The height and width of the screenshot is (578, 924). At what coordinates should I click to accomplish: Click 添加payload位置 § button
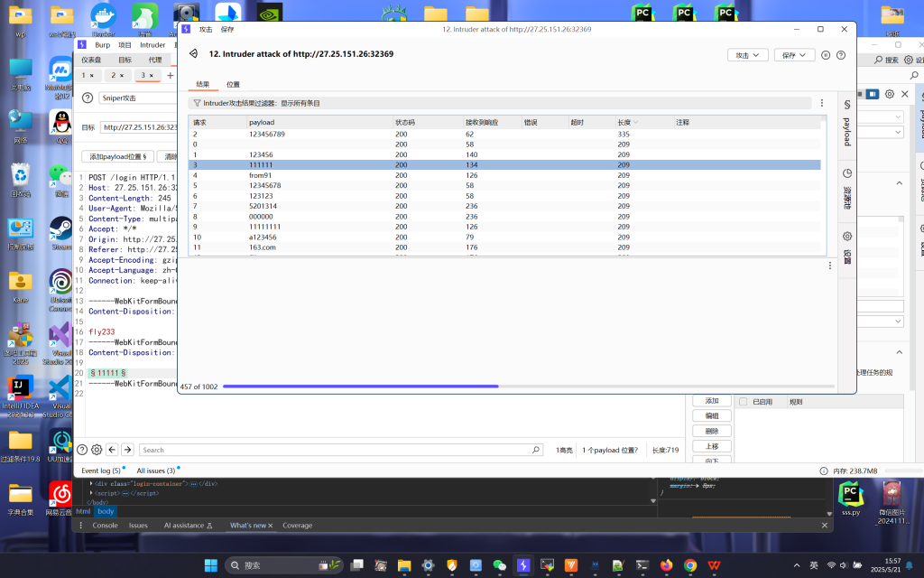[117, 156]
